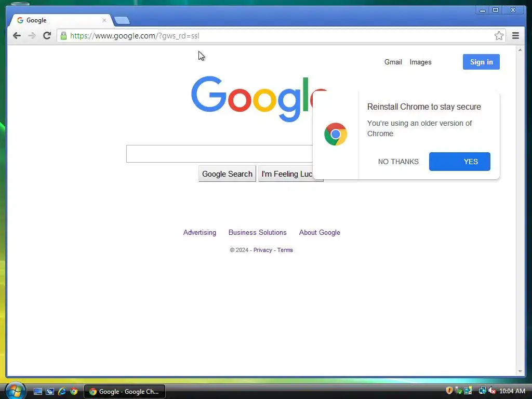Maximize the Chrome window
The width and height of the screenshot is (532, 399).
pyautogui.click(x=495, y=10)
